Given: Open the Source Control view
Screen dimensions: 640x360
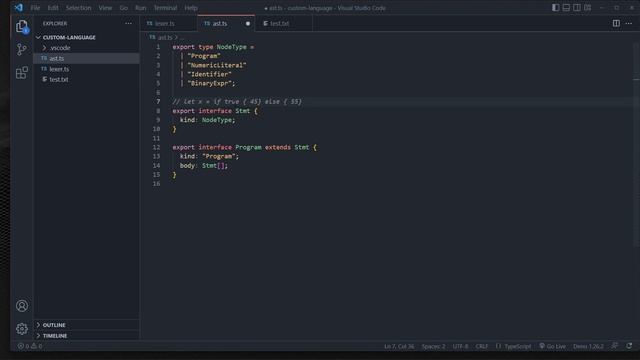Looking at the screenshot, I should click(x=22, y=49).
